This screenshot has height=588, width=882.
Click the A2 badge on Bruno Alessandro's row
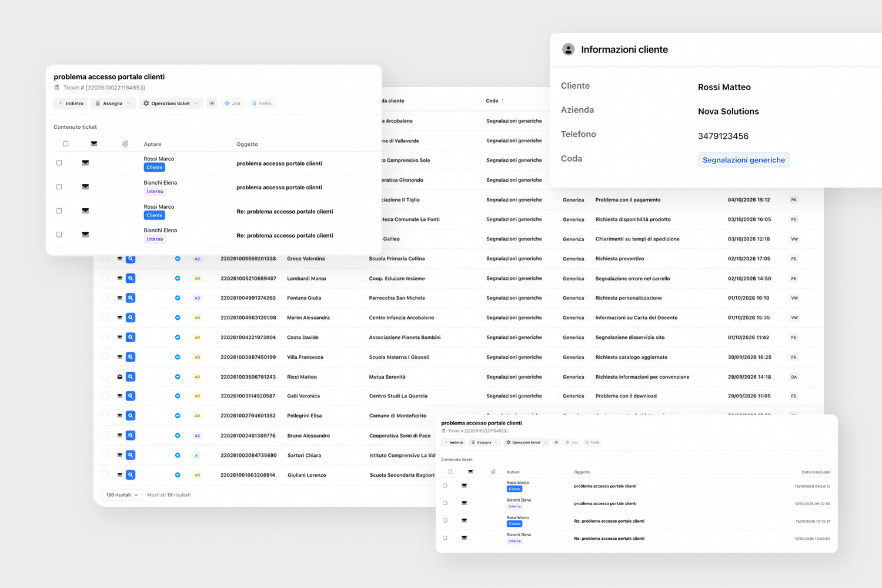pos(198,436)
